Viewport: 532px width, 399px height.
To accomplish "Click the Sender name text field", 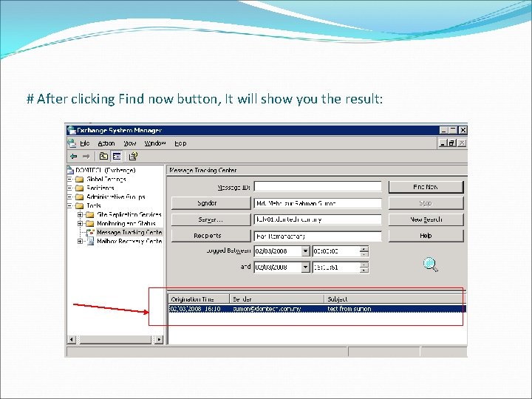I will [318, 203].
